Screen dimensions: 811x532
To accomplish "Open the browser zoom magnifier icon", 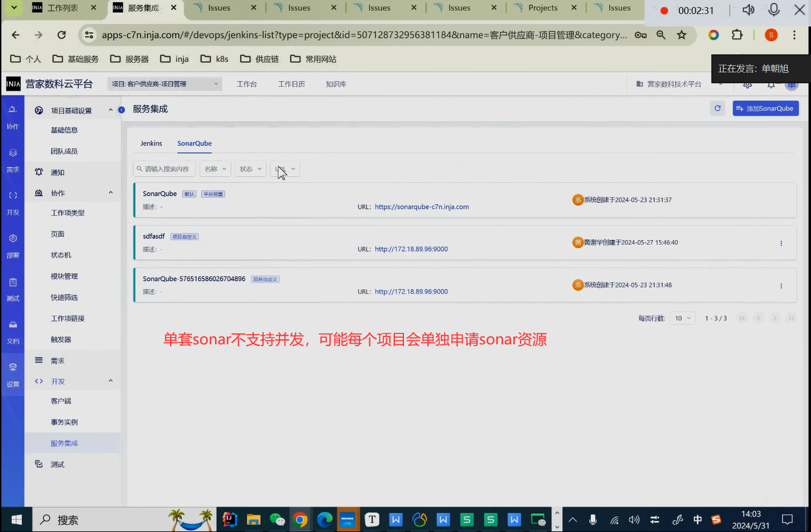I will (x=661, y=35).
